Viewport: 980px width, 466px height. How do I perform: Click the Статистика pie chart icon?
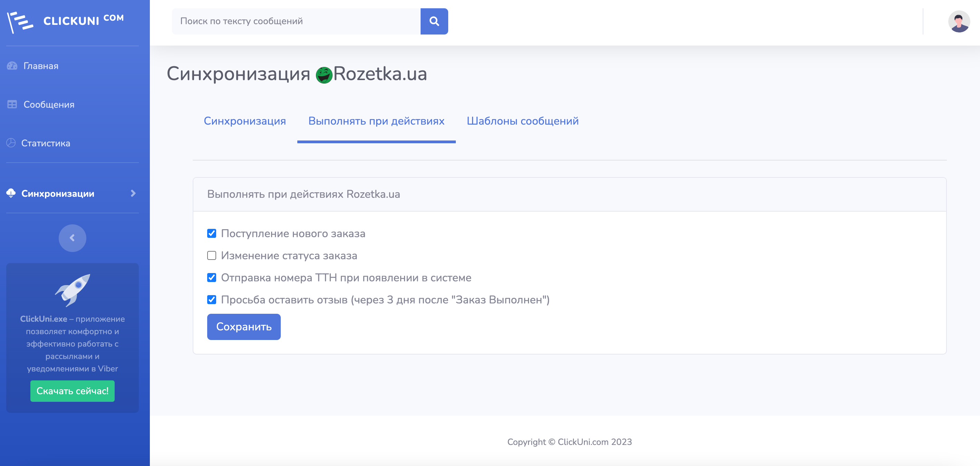(11, 143)
